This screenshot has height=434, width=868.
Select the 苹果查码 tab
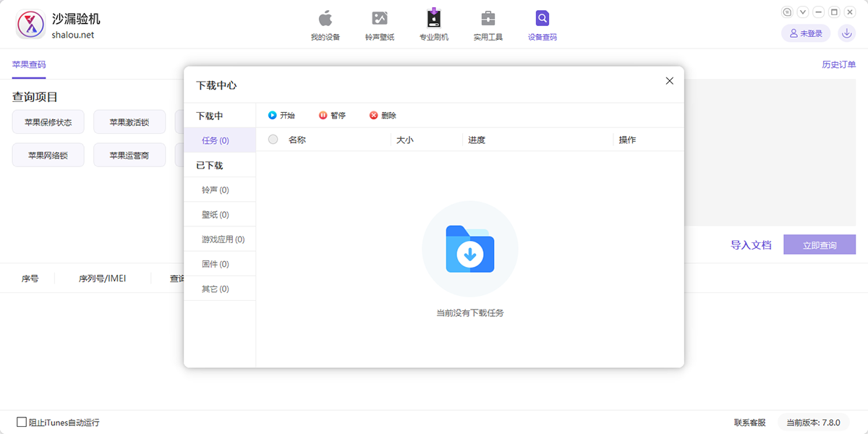(x=29, y=64)
